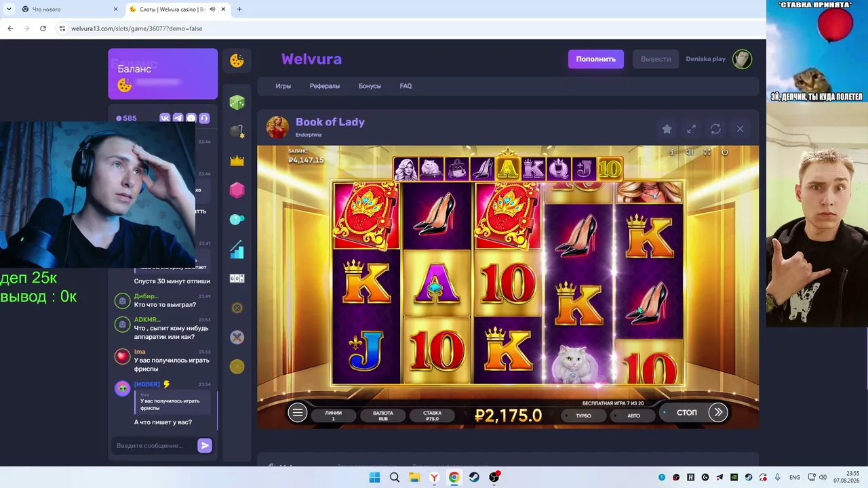Open the slot counter game icon

tap(237, 279)
